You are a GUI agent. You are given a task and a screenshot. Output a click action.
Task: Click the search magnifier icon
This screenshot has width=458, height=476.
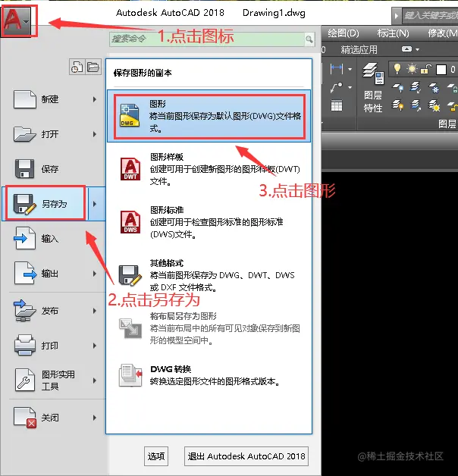point(309,39)
